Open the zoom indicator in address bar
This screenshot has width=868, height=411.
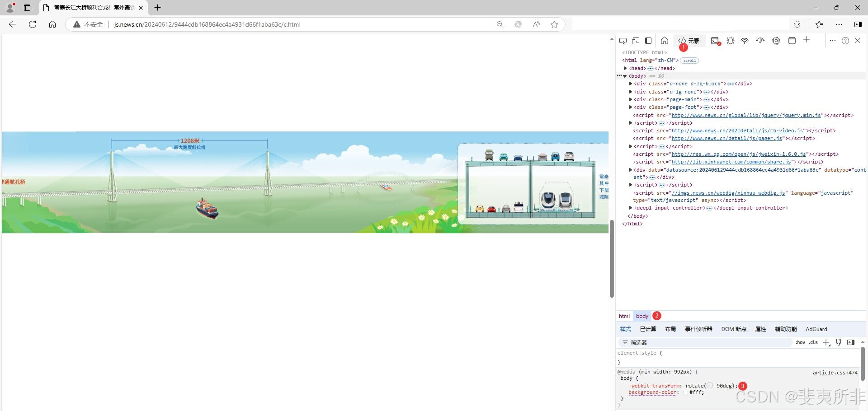click(x=500, y=24)
